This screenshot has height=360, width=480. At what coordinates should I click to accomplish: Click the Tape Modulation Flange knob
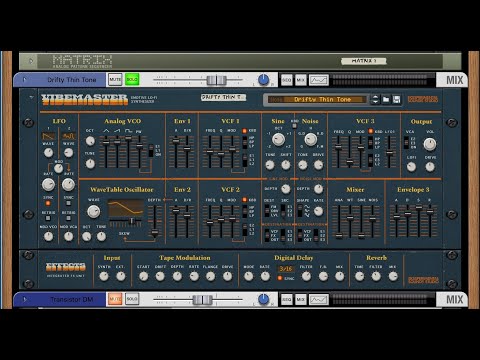tap(210, 276)
